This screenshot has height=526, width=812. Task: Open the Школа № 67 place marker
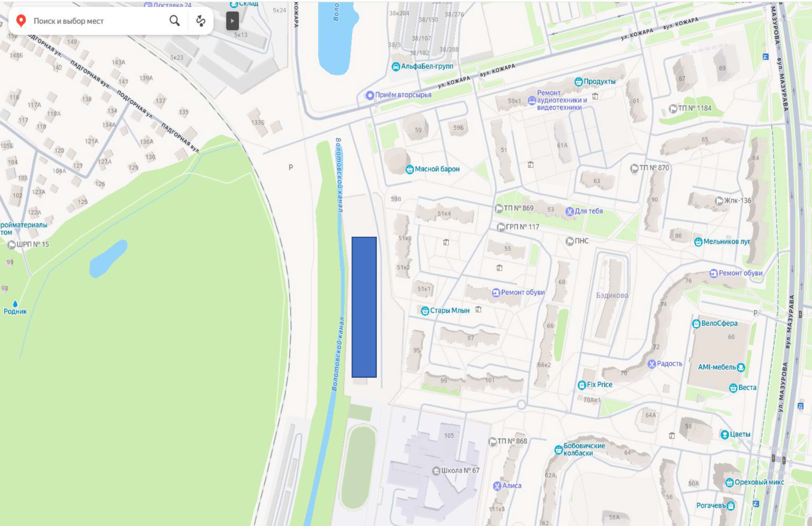[x=436, y=471]
